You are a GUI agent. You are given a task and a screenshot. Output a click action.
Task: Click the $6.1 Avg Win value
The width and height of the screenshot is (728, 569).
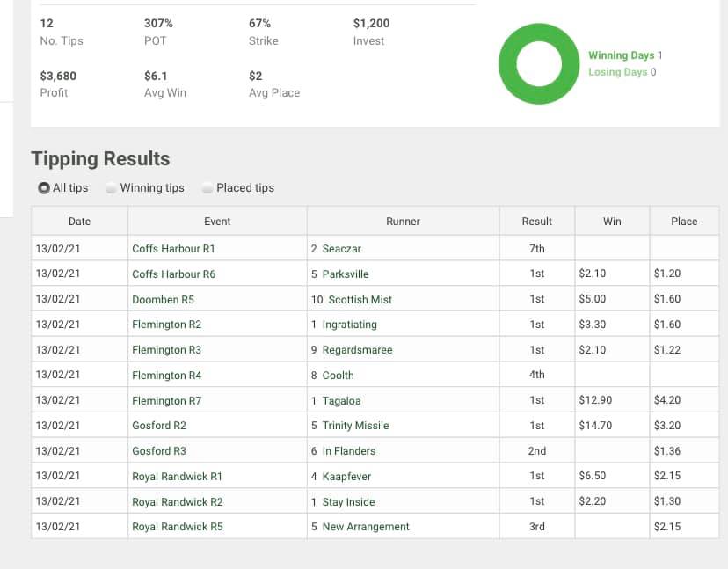click(x=156, y=76)
